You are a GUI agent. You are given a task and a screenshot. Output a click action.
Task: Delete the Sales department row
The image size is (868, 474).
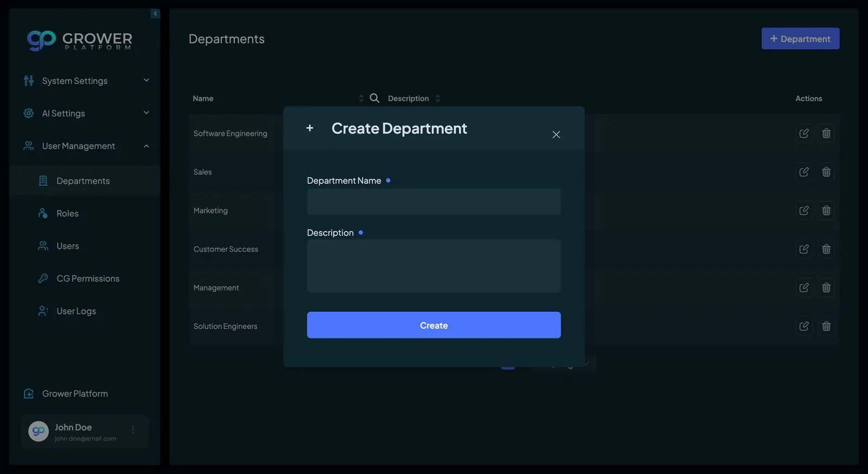click(826, 172)
